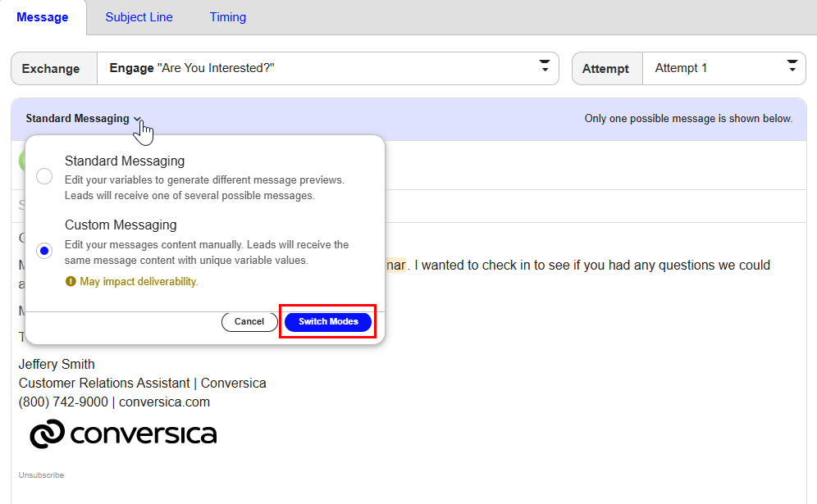Click Jeffery Smith signature name
This screenshot has width=817, height=504.
click(x=56, y=364)
